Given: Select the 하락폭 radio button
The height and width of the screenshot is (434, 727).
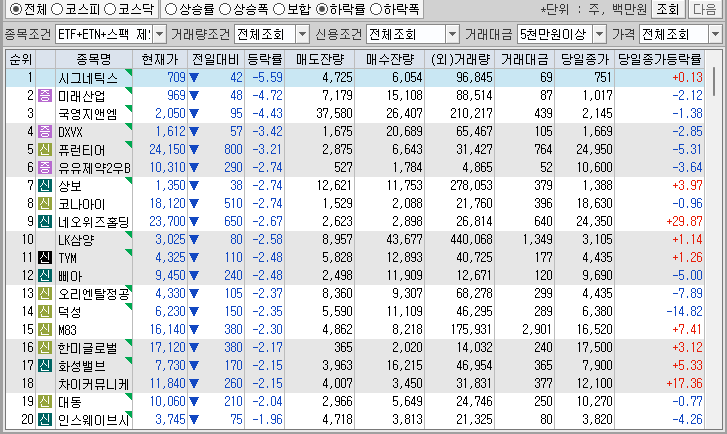Looking at the screenshot, I should tap(376, 9).
